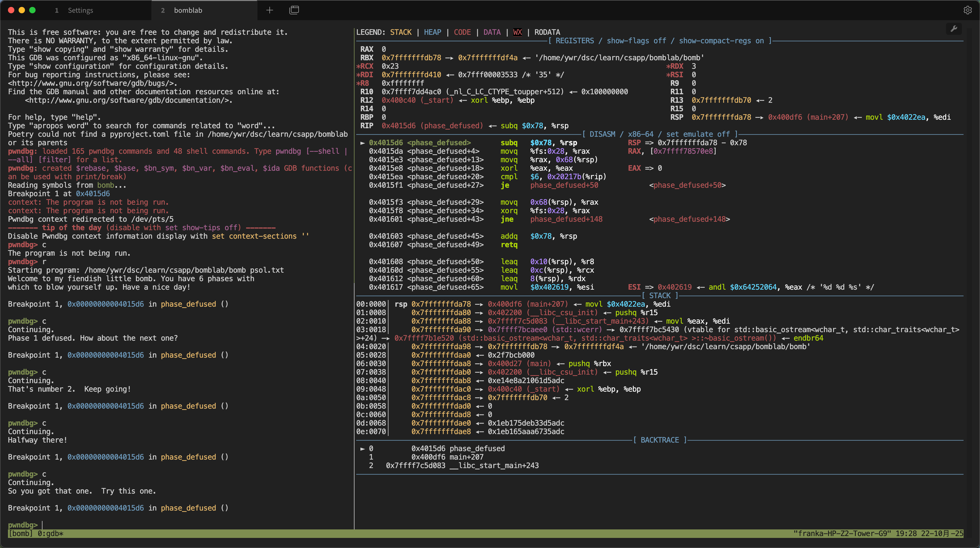Screen dimensions: 980x548
Task: Click the red close window button
Action: coord(11,10)
